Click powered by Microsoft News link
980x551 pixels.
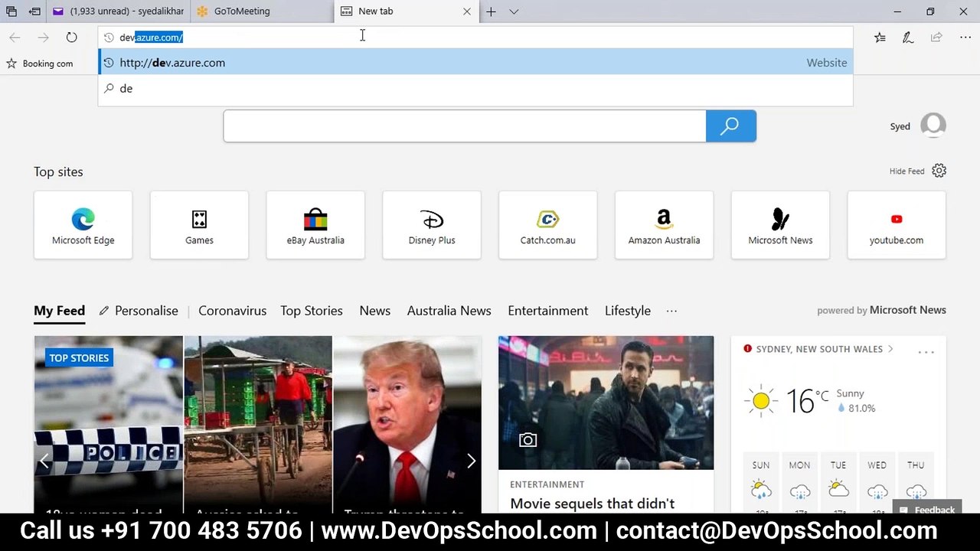pos(881,310)
